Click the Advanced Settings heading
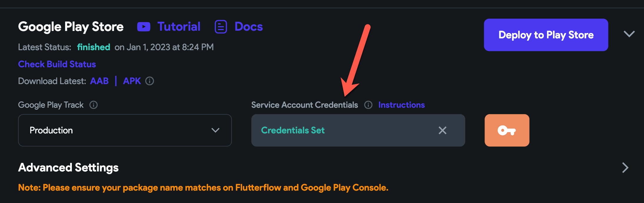This screenshot has width=644, height=203. [68, 168]
